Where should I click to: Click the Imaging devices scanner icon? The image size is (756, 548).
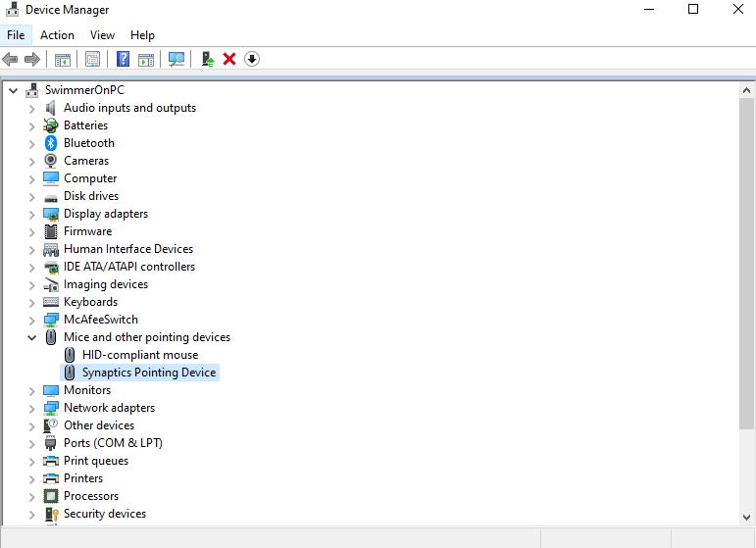(x=51, y=284)
